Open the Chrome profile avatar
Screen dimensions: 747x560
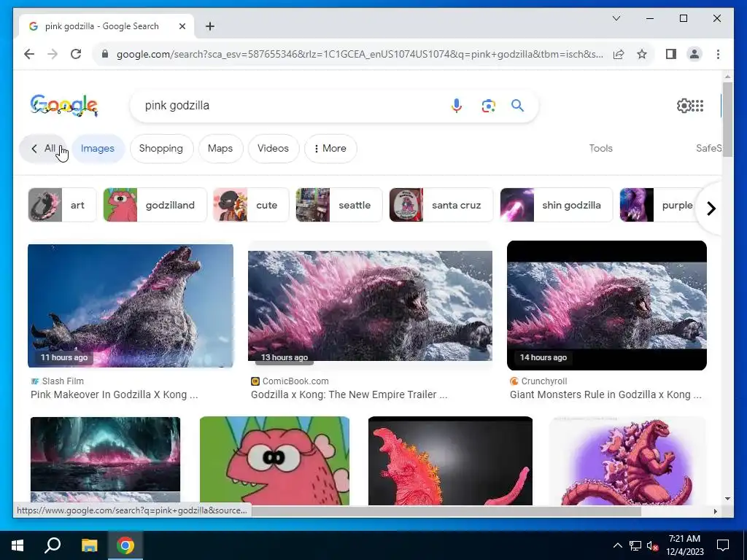(694, 54)
